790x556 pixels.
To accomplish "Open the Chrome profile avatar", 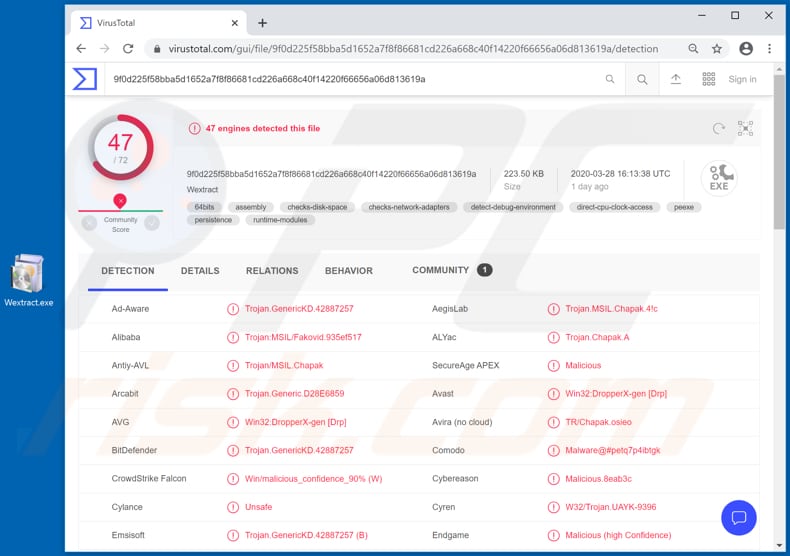I will click(x=746, y=48).
